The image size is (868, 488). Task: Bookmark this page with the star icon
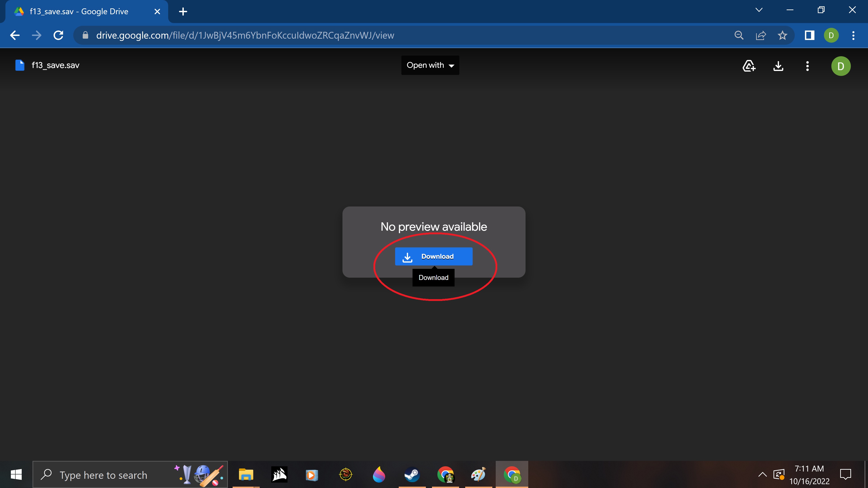point(782,35)
